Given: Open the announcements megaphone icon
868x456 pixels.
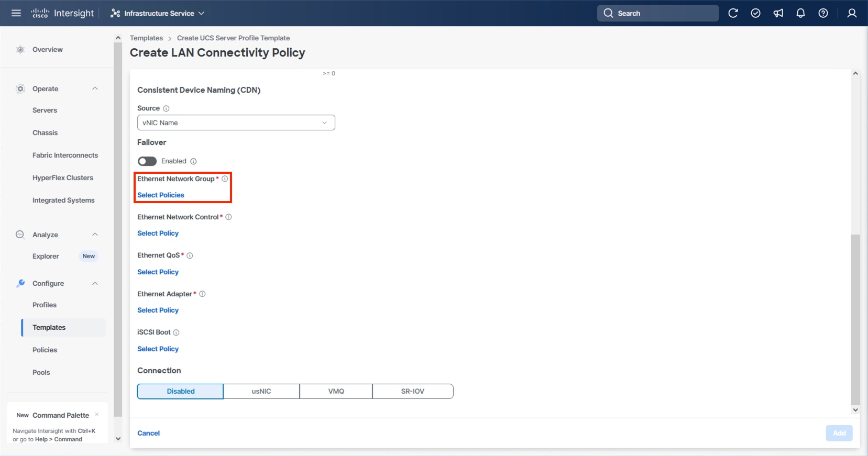Looking at the screenshot, I should 778,13.
